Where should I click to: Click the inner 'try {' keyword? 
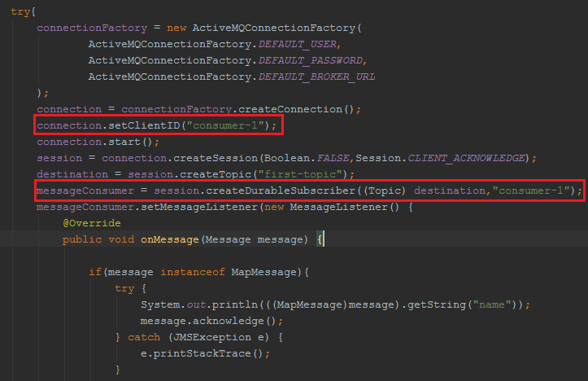click(130, 288)
